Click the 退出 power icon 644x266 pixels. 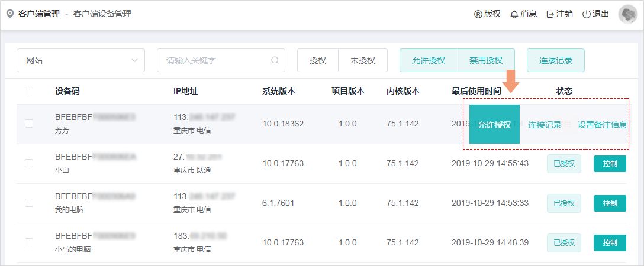[x=586, y=14]
